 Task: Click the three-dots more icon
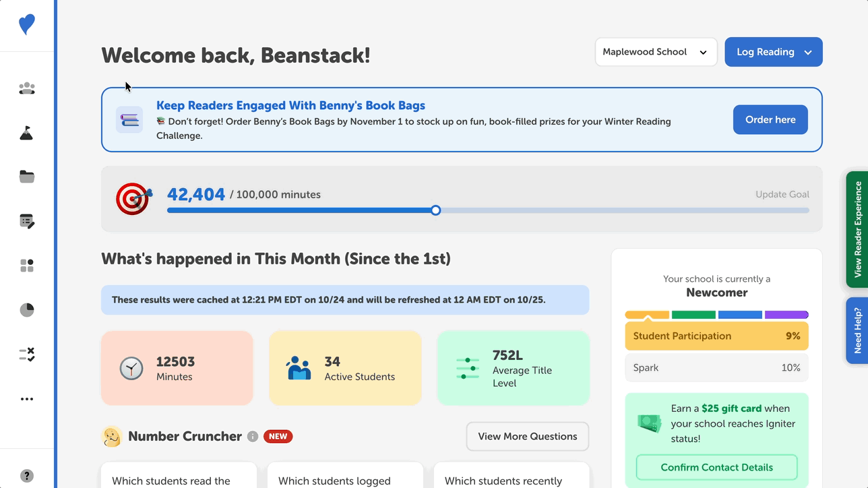tap(27, 399)
